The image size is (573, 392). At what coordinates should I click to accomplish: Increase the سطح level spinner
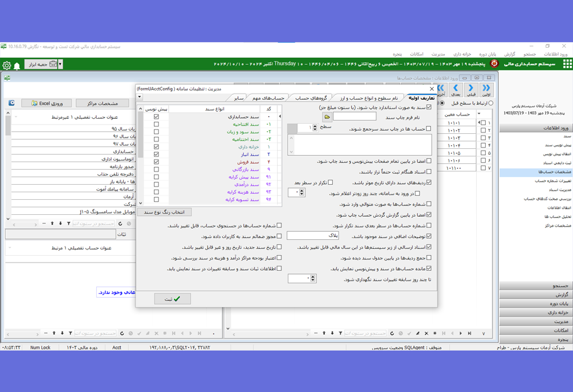coord(315,126)
